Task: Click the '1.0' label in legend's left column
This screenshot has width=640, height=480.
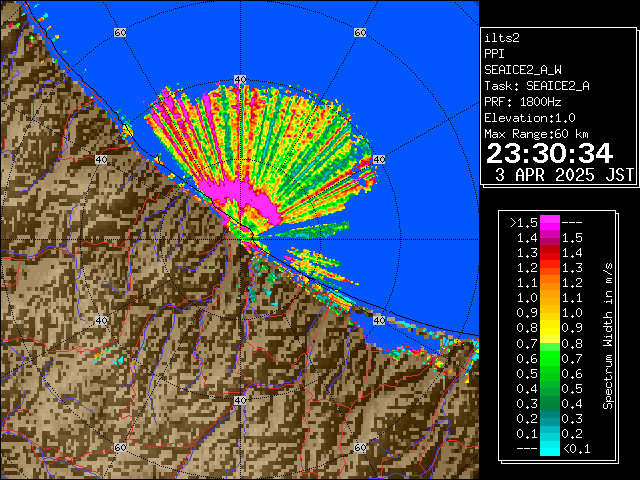Action: tap(527, 298)
